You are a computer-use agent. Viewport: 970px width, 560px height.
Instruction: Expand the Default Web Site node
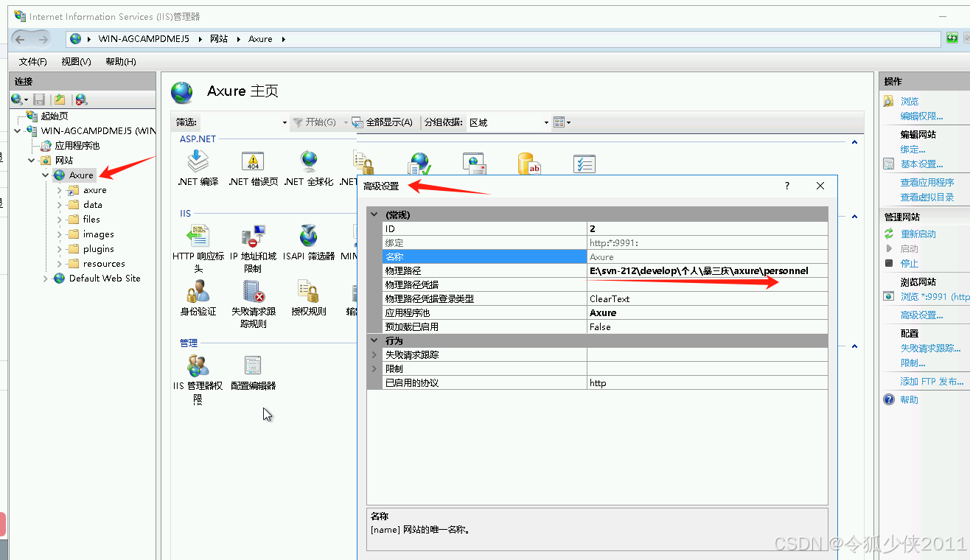pos(46,278)
